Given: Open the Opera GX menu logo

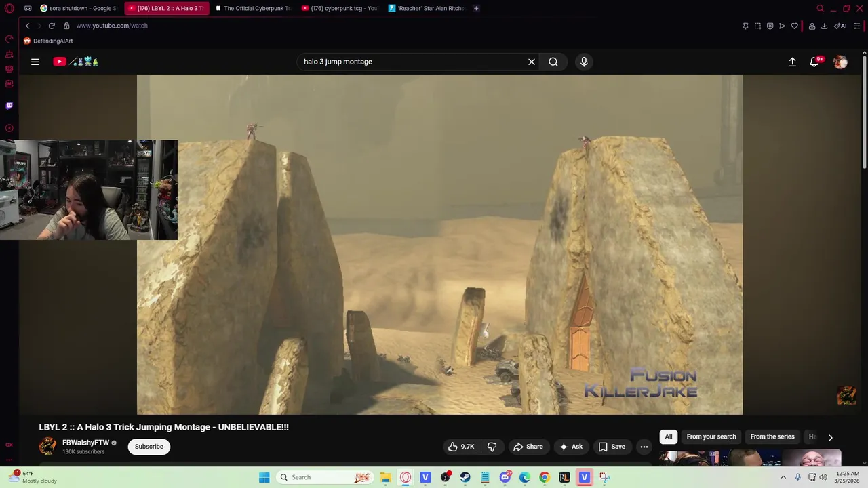Looking at the screenshot, I should pyautogui.click(x=9, y=8).
